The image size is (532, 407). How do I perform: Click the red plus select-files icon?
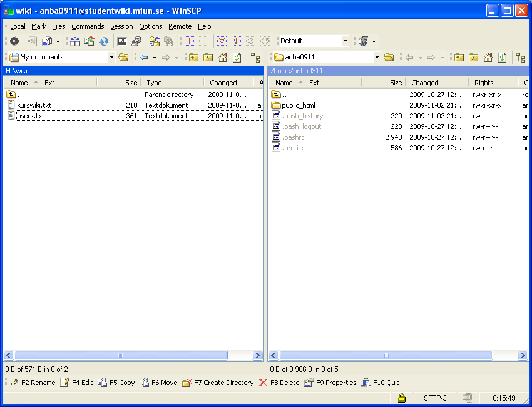click(x=189, y=41)
